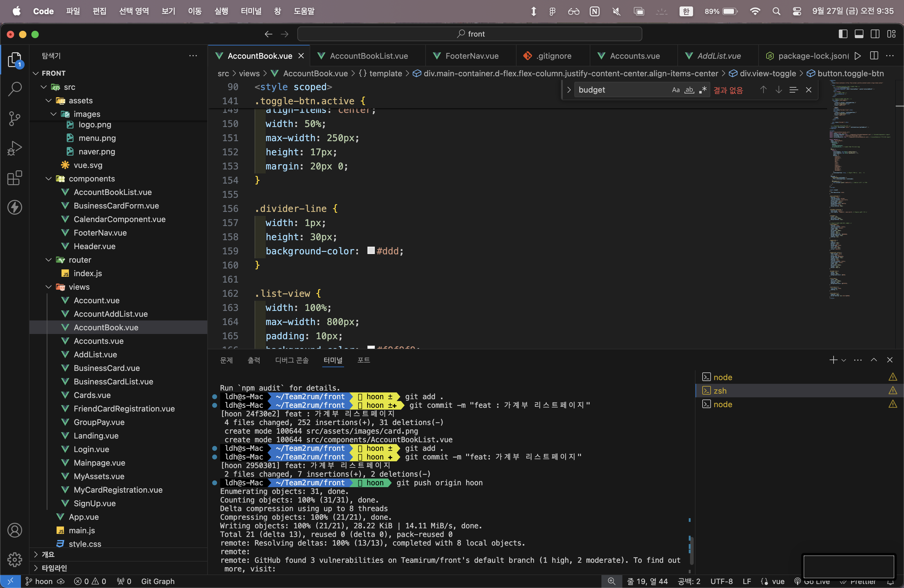Open Run and Debug view icon

pos(14,148)
